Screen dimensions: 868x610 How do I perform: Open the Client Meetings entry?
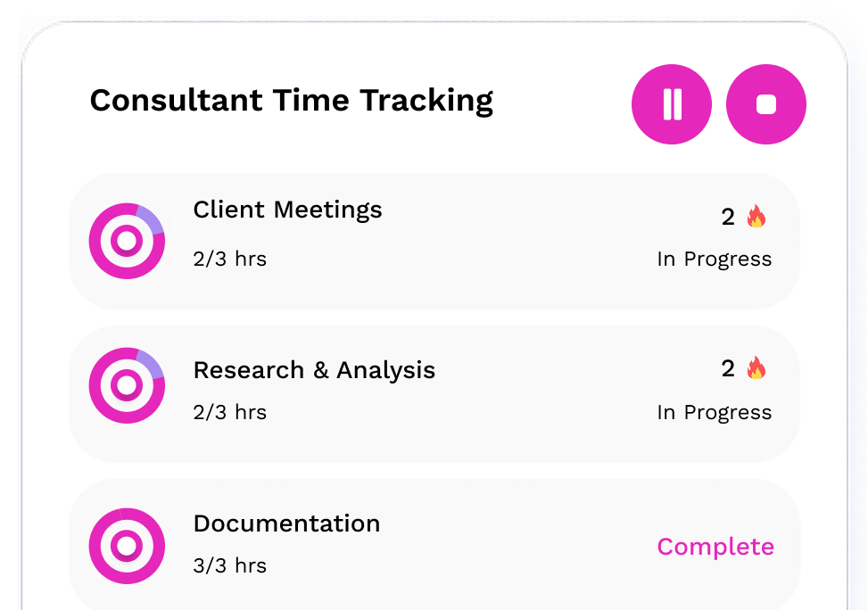pyautogui.click(x=287, y=210)
